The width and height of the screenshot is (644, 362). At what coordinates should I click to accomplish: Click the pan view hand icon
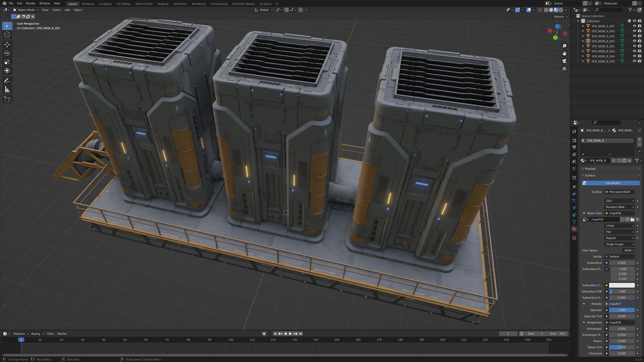click(564, 53)
